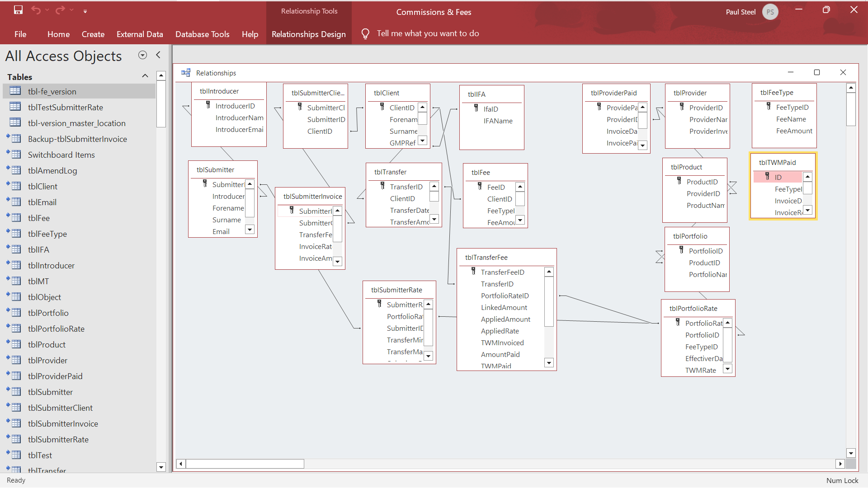Click the Undo arrow icon
This screenshot has height=488, width=868.
[36, 10]
